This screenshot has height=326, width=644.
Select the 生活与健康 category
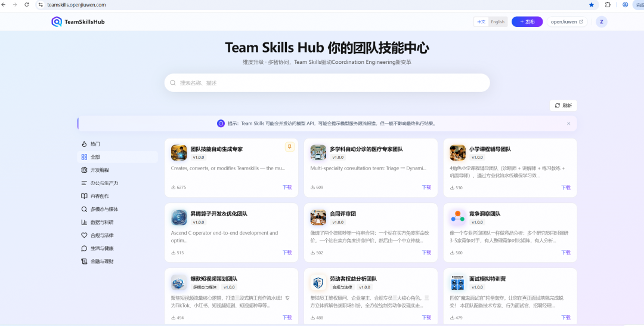click(x=117, y=248)
